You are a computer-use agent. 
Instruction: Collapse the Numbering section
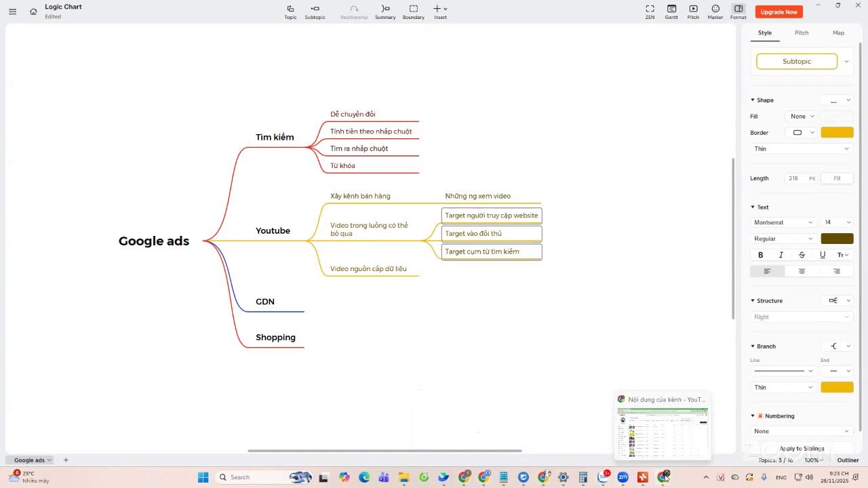(x=753, y=416)
